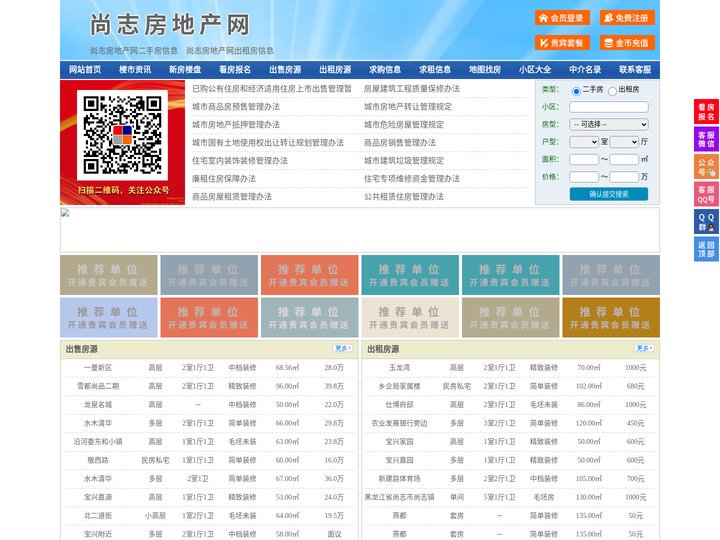Click the broken banner image icon
The image size is (720, 540).
65,213
